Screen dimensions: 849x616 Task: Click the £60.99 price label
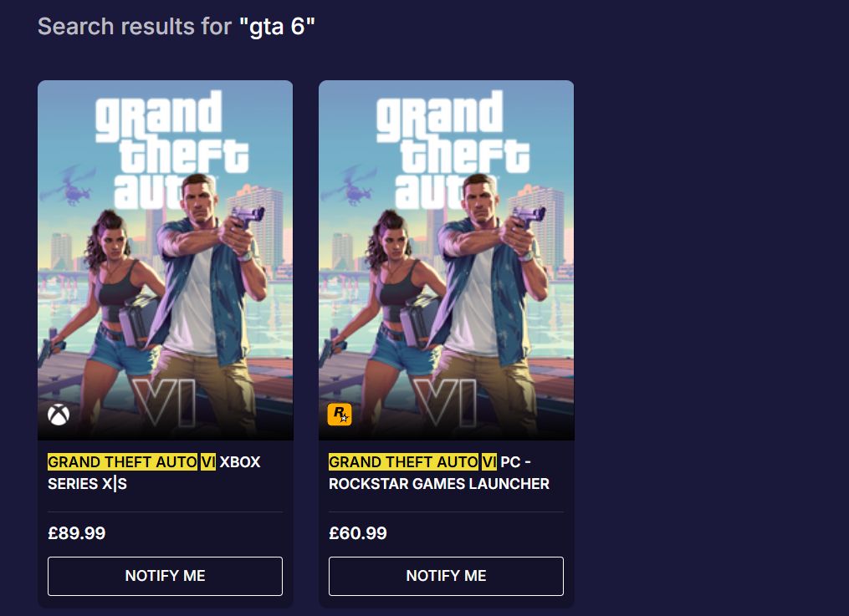tap(357, 533)
